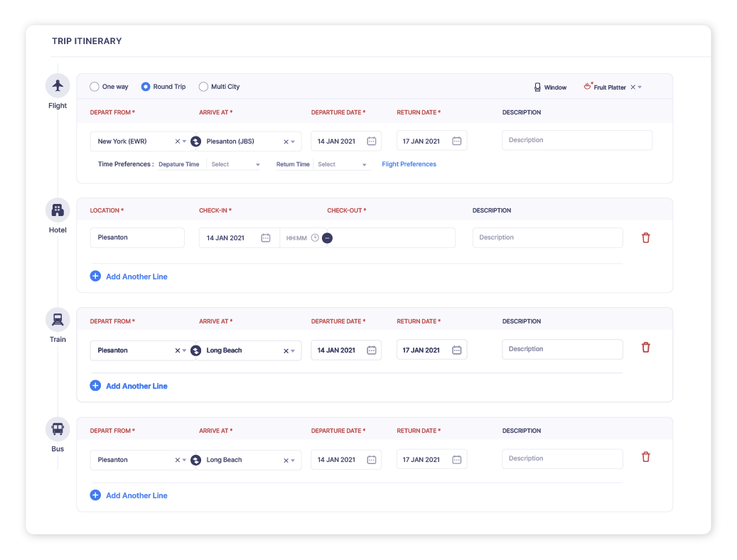Click the clock icon on check-out time

(x=315, y=238)
